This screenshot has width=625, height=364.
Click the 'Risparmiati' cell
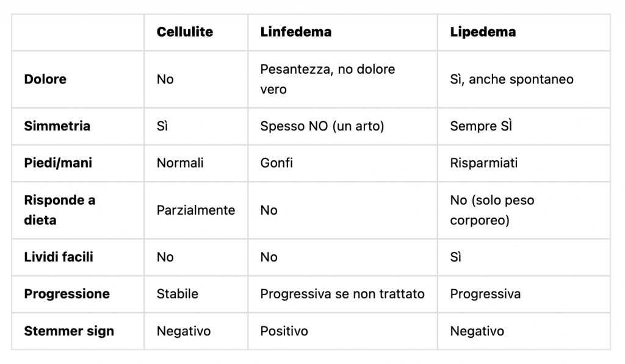(483, 163)
